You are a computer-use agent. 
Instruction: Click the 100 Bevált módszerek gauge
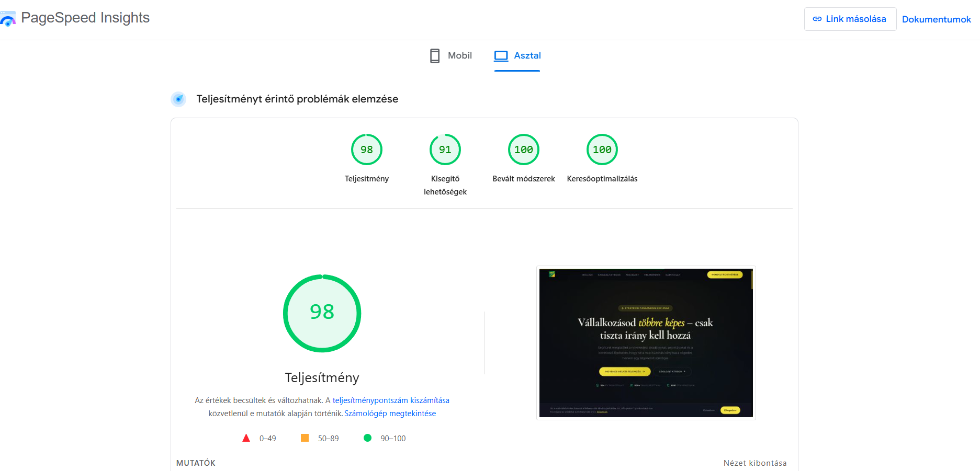(x=524, y=150)
